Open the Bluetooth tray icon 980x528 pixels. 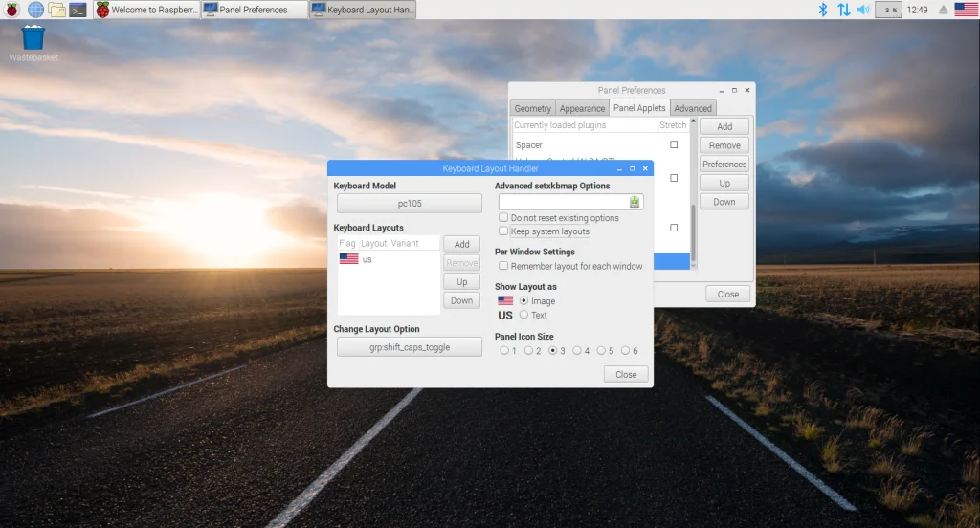click(x=823, y=10)
